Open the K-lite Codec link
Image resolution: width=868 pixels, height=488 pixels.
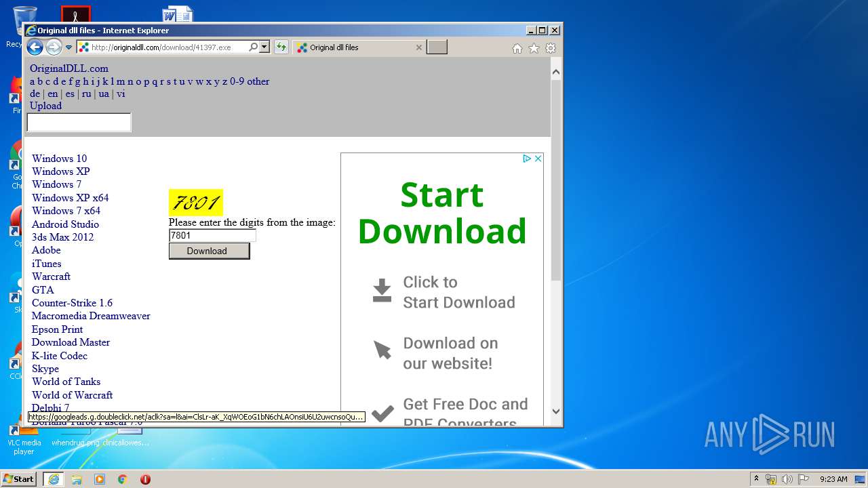60,356
